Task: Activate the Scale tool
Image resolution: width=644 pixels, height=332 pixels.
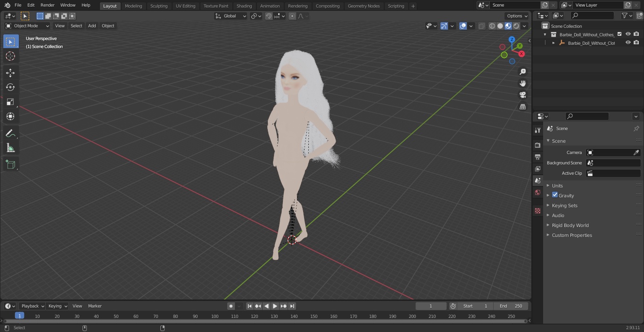Action: pyautogui.click(x=10, y=102)
